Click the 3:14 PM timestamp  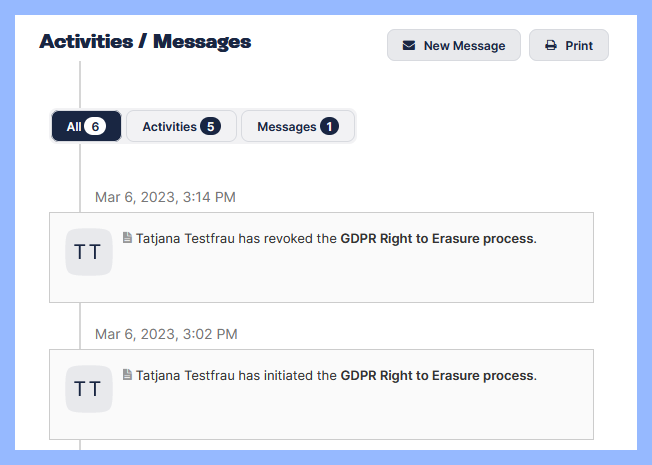[x=165, y=197]
